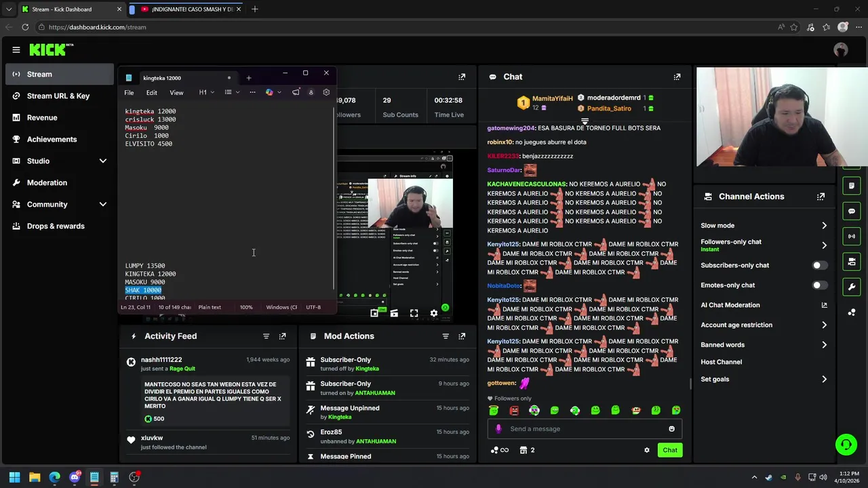Pop out the Chat panel
This screenshot has width=868, height=488.
coord(677,77)
